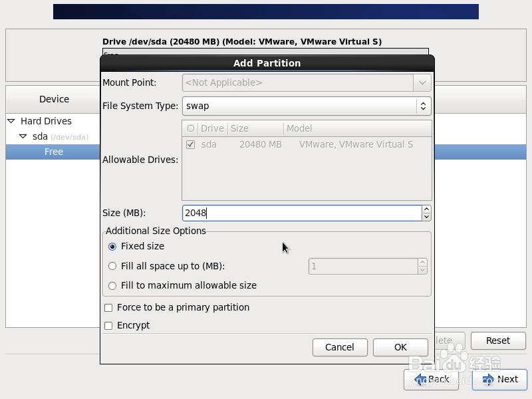Screen dimensions: 532x399
Task: Select Fill all space up to (MB)
Action: [112, 266]
